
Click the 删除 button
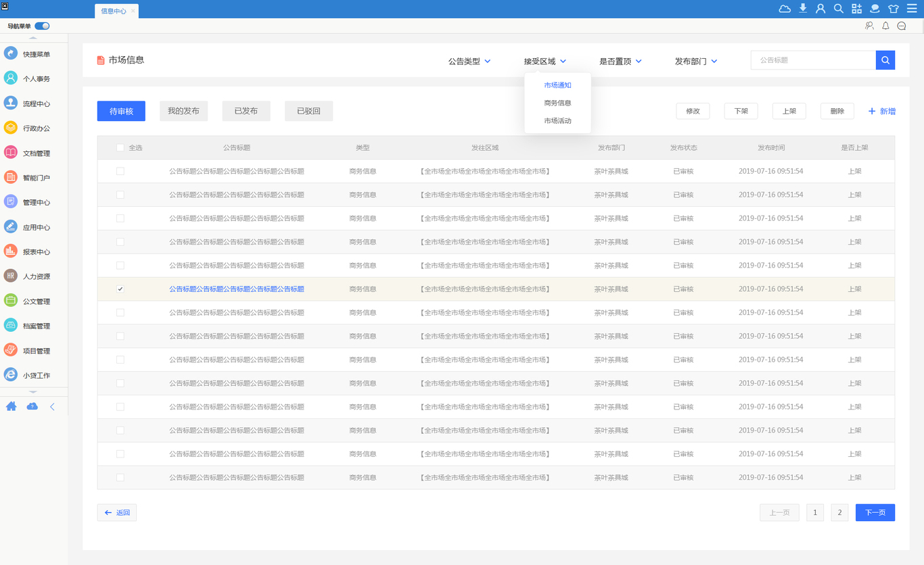click(837, 111)
